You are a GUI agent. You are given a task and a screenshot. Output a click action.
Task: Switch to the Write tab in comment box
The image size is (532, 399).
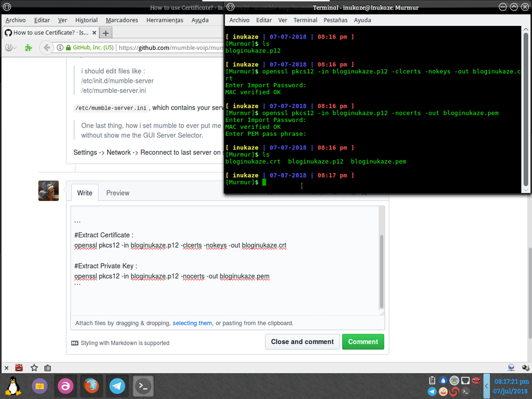[x=84, y=193]
